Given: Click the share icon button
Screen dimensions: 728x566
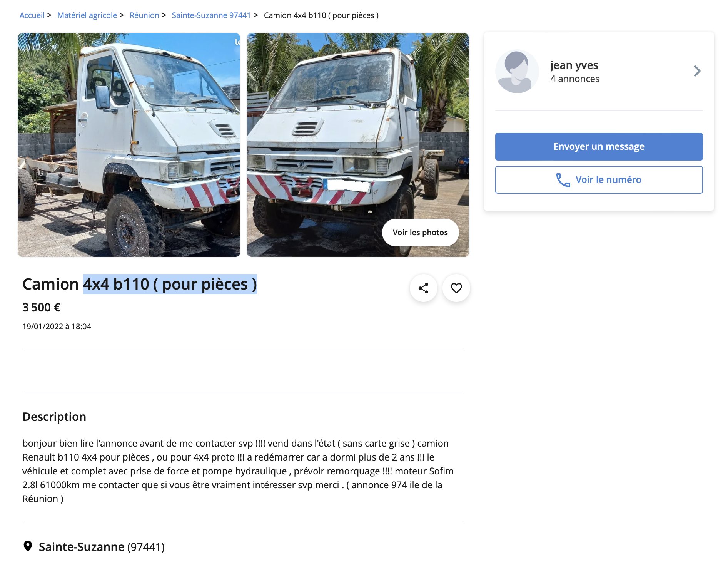Looking at the screenshot, I should point(423,288).
